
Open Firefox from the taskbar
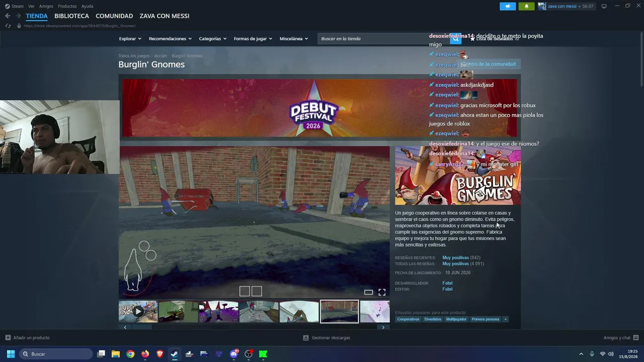click(145, 354)
